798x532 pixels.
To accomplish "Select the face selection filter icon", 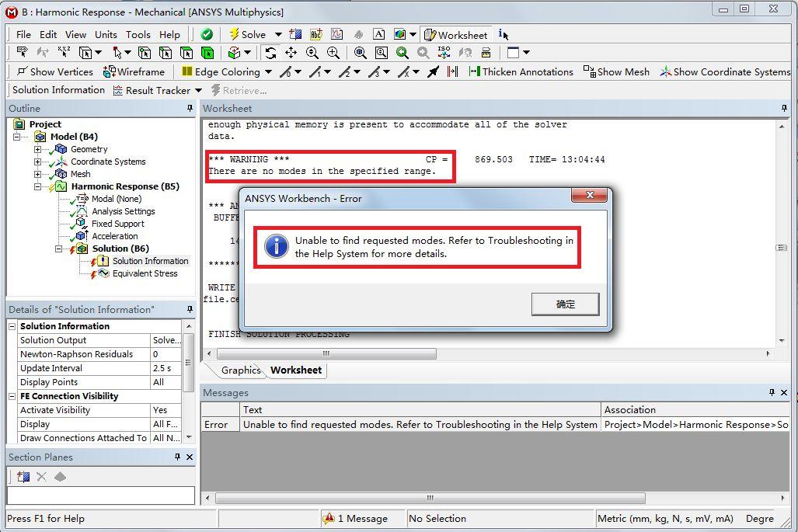I will 186,53.
